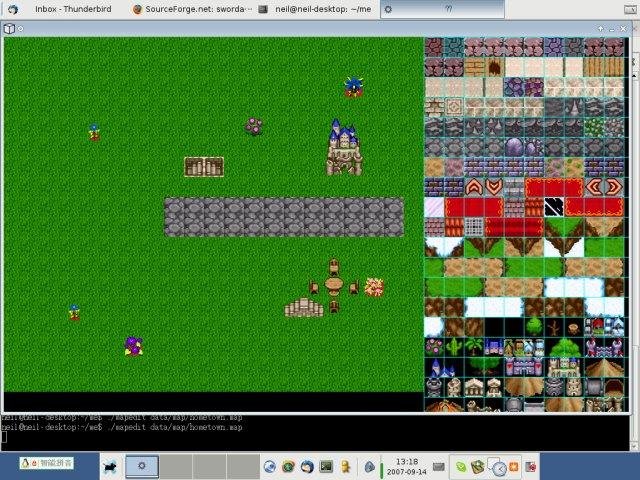Select the dark bat-shaped doorway tile
Screen dimensions: 640x480
494,67
